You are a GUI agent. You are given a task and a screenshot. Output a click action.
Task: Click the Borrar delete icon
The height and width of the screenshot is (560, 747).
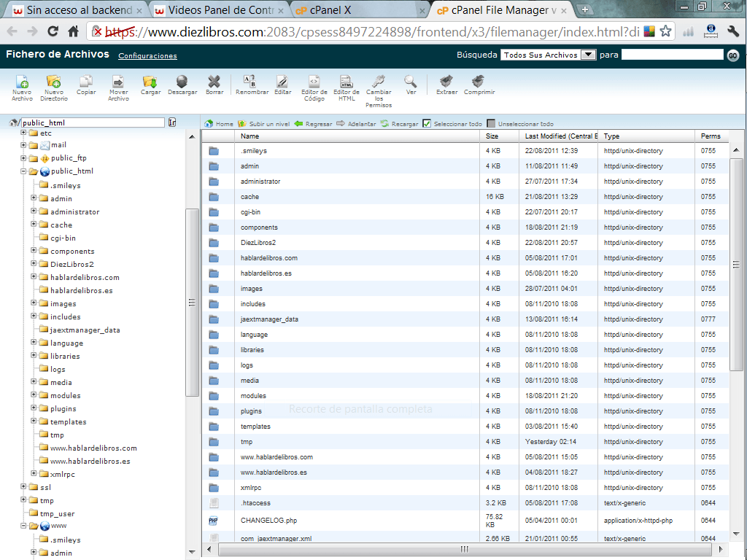click(x=214, y=85)
